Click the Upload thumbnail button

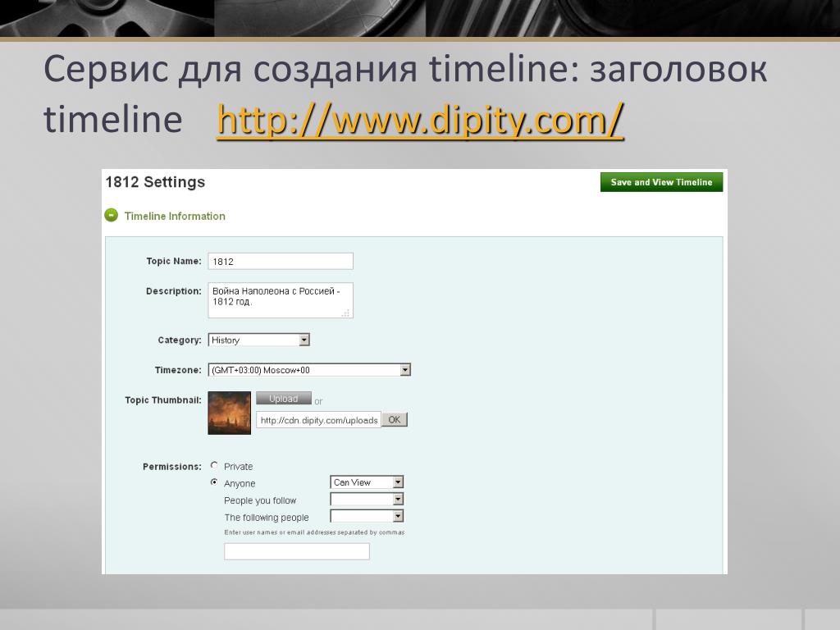pyautogui.click(x=283, y=399)
